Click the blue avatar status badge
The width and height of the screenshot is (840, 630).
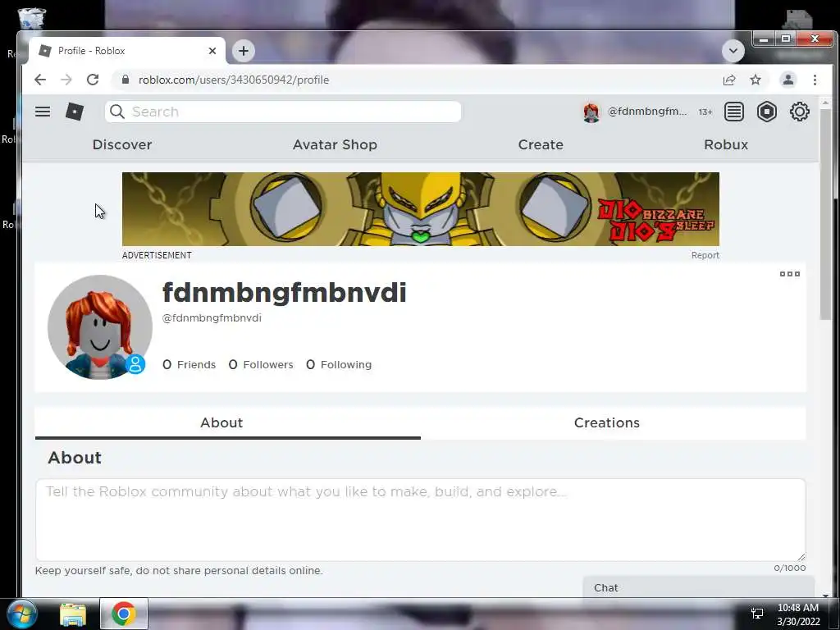(x=135, y=364)
